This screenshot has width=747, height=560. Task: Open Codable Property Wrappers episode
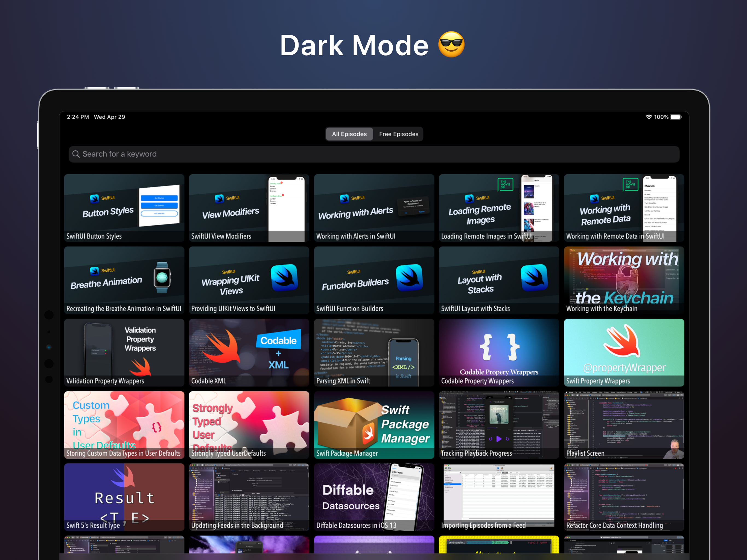pos(499,353)
